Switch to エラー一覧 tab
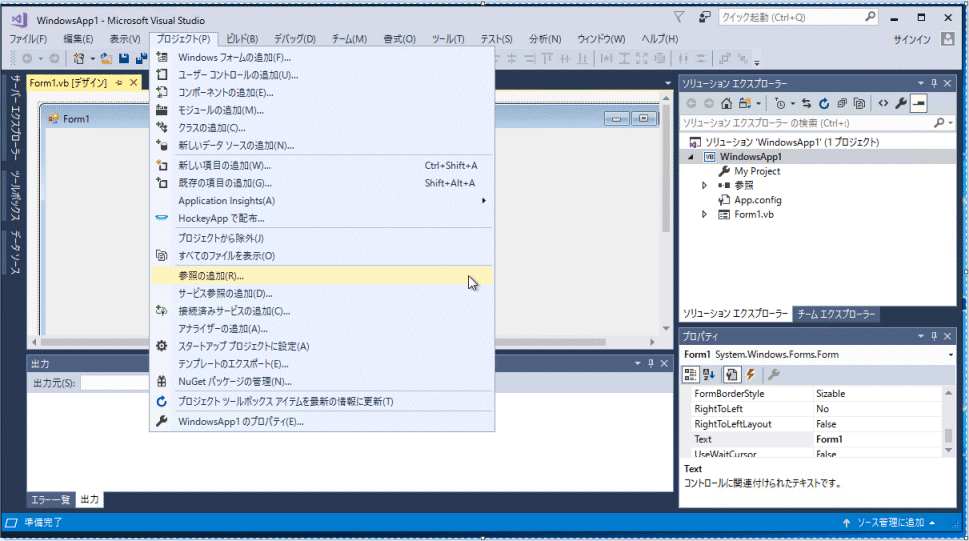969x541 pixels. click(51, 500)
